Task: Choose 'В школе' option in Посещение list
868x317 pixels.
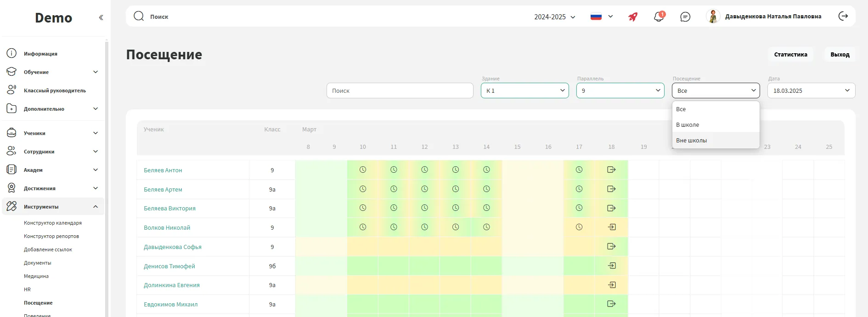Action: click(x=688, y=125)
